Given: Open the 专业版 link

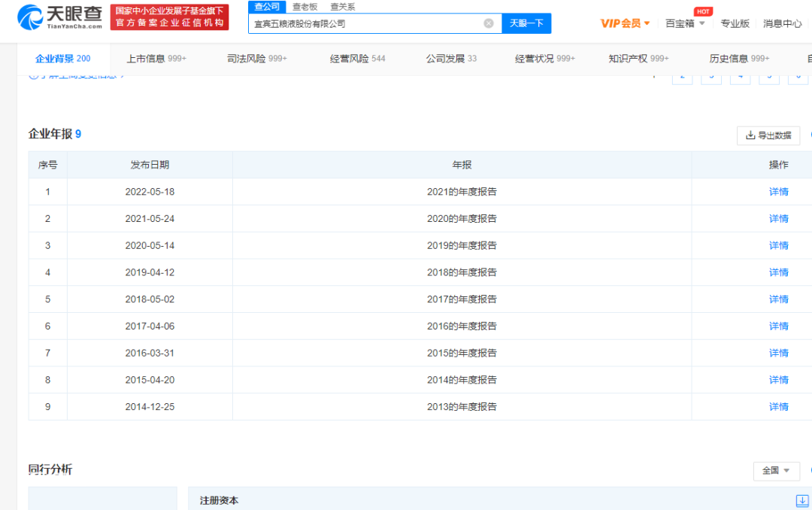Looking at the screenshot, I should coord(735,23).
